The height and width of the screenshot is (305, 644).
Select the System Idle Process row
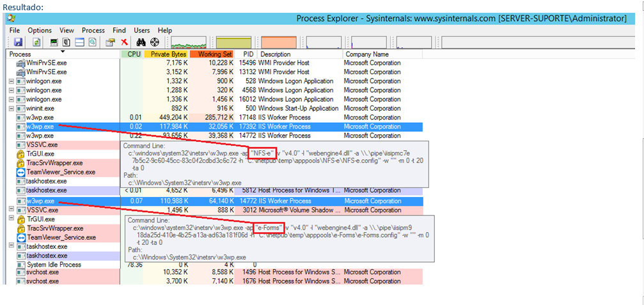coord(54,265)
